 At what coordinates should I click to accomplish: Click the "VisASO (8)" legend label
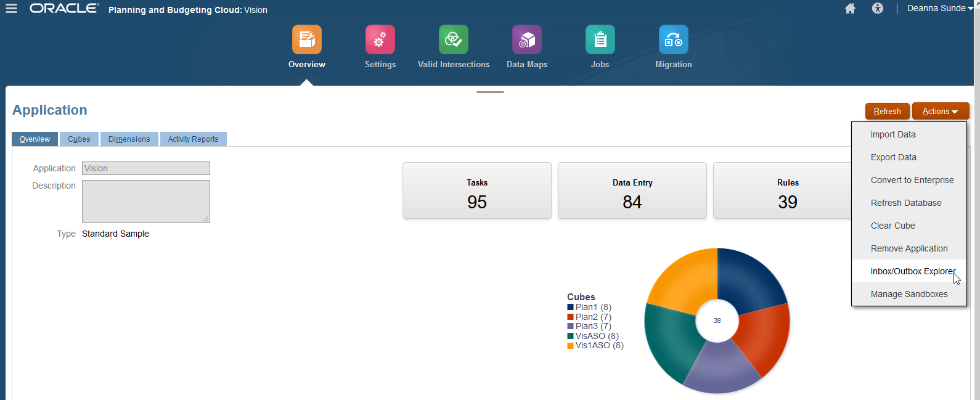[597, 336]
